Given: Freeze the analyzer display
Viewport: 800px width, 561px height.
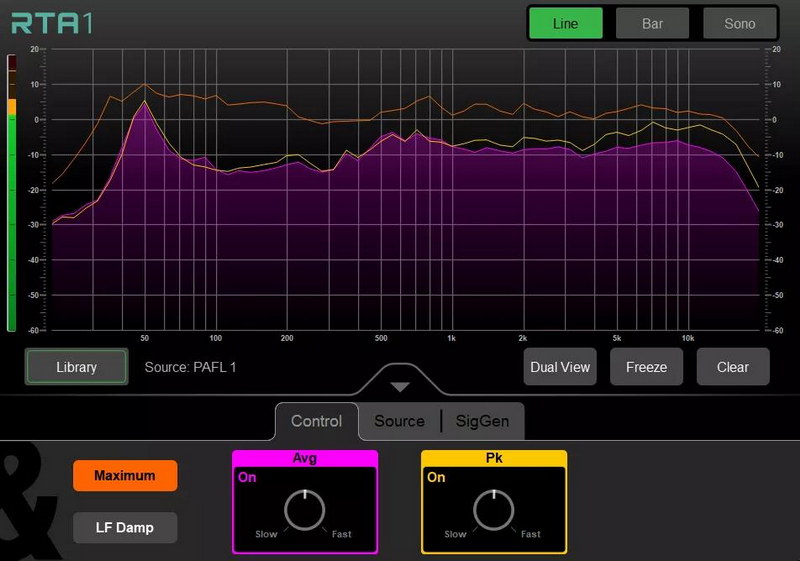Looking at the screenshot, I should [x=646, y=367].
